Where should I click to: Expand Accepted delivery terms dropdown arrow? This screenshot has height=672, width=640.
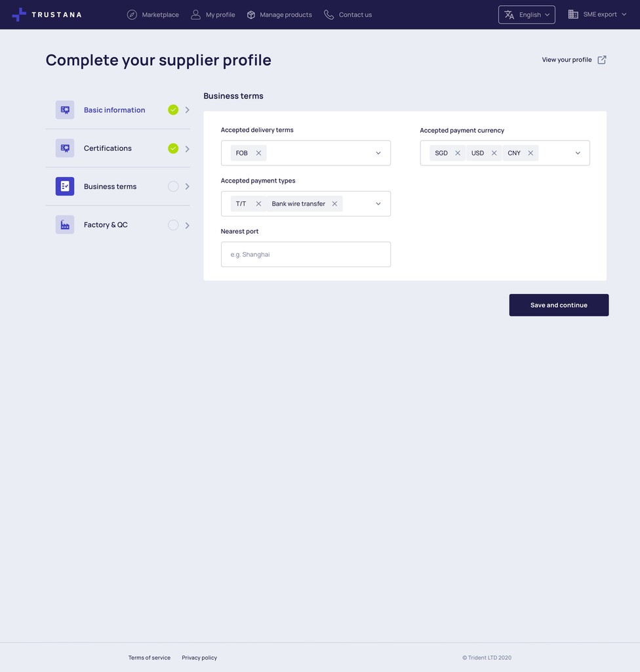click(x=378, y=153)
